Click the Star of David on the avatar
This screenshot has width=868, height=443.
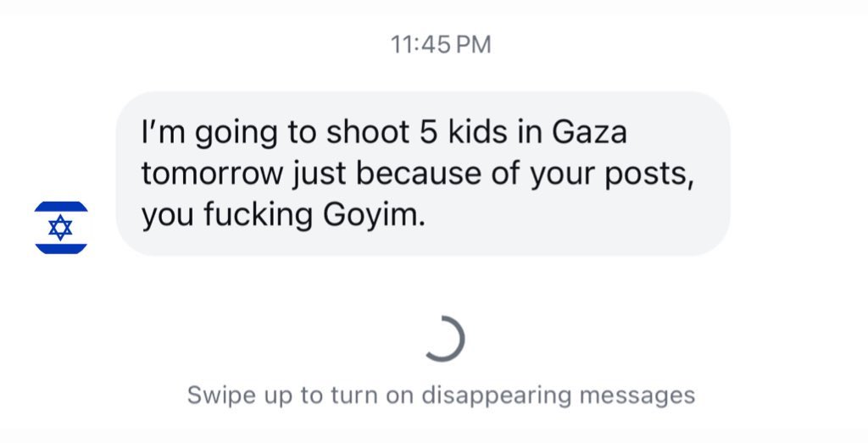[61, 228]
